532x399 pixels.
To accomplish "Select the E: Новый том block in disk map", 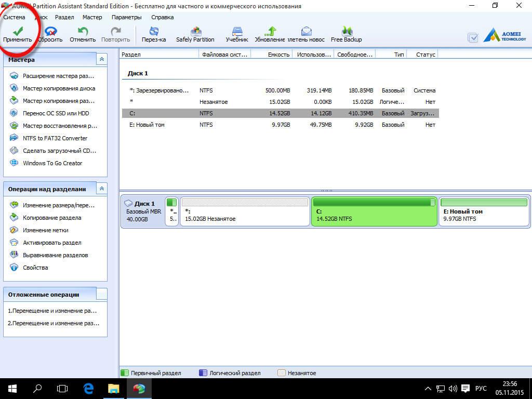I will tap(484, 211).
